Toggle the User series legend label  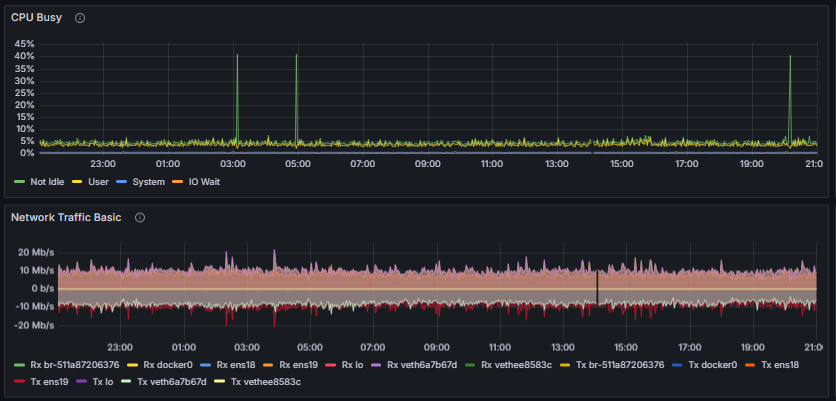coord(98,182)
